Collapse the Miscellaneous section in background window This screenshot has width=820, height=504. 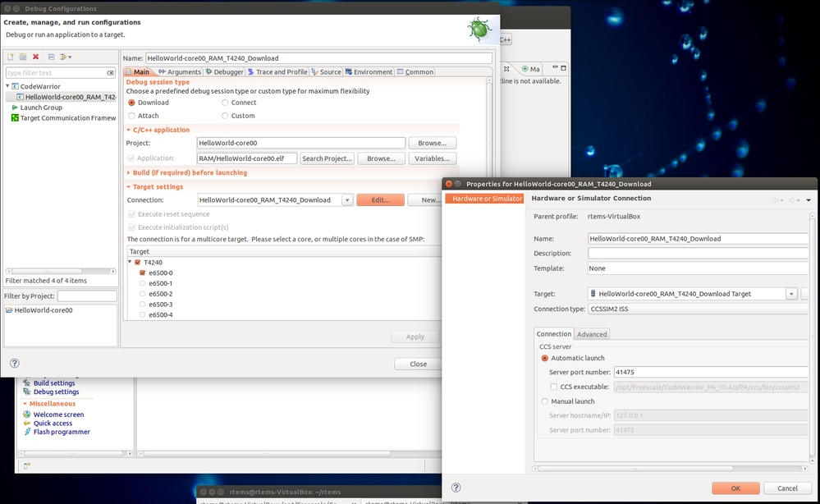pyautogui.click(x=25, y=404)
